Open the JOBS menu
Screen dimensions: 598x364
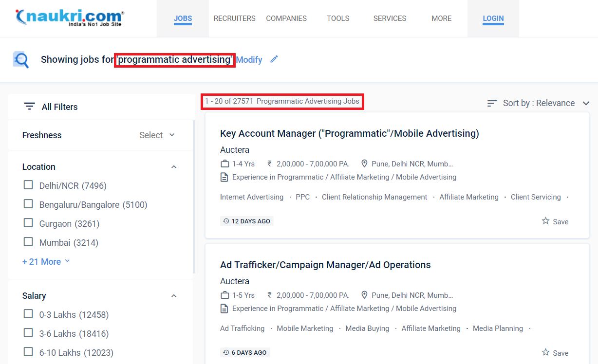pos(183,18)
